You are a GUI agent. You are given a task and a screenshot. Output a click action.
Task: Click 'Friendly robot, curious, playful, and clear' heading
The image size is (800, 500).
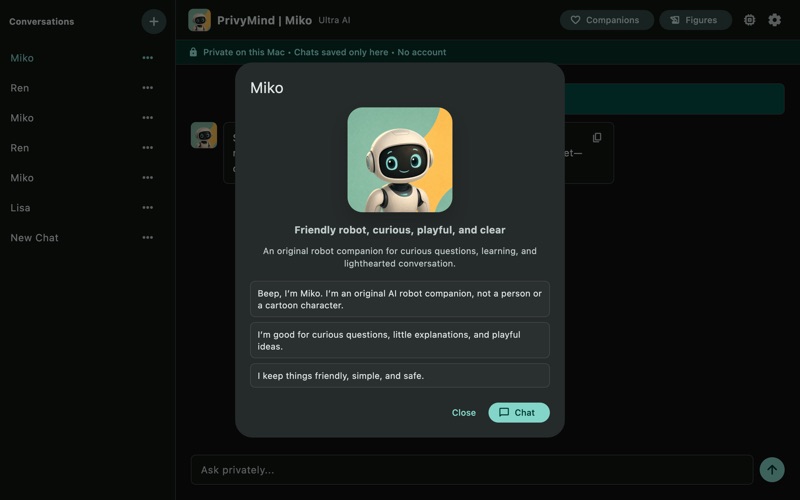400,230
